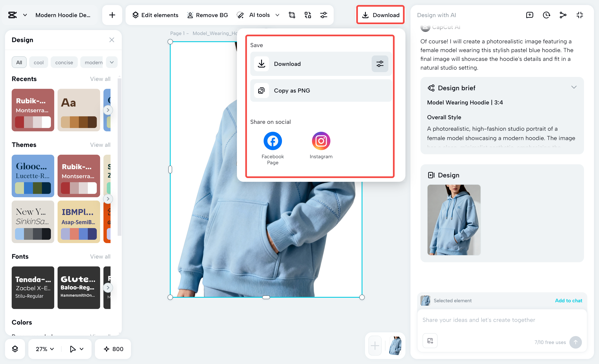The width and height of the screenshot is (599, 364).
Task: Select the cool style filter chip
Action: 38,62
